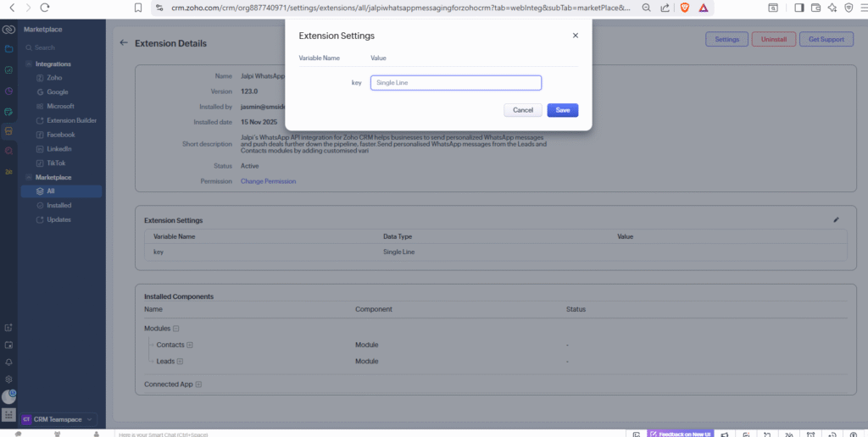Viewport: 868px width, 437px height.
Task: Click the Change Permission link
Action: tap(268, 181)
